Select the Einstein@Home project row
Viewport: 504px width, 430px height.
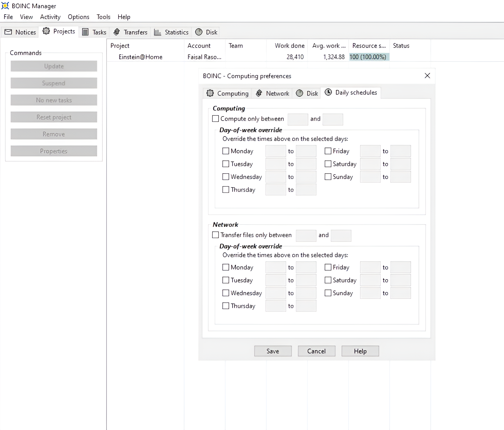(140, 57)
